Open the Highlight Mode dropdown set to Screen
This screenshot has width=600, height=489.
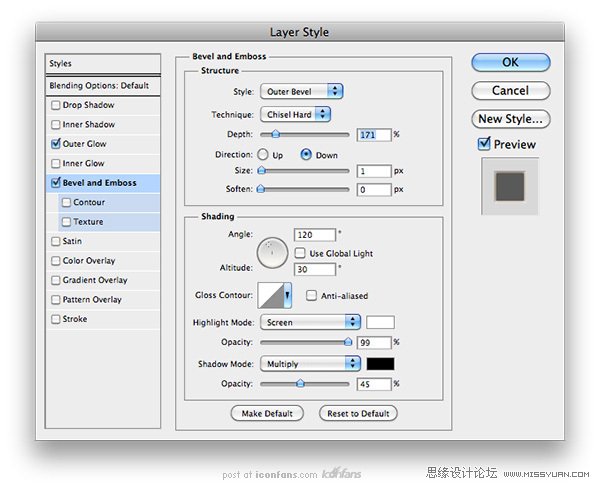(x=310, y=322)
